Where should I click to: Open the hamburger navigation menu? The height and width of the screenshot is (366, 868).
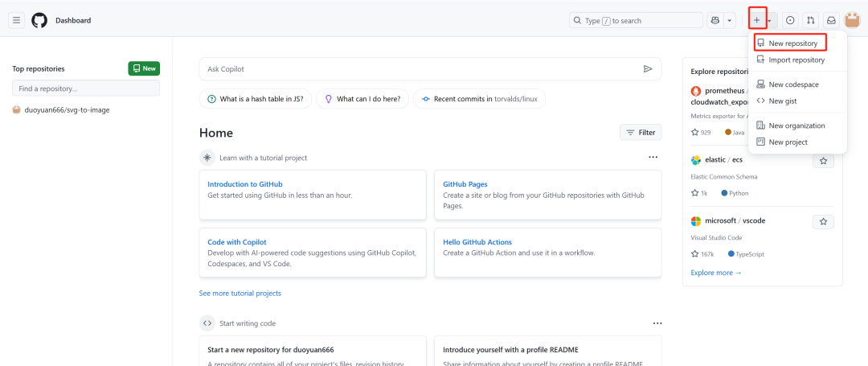(17, 20)
